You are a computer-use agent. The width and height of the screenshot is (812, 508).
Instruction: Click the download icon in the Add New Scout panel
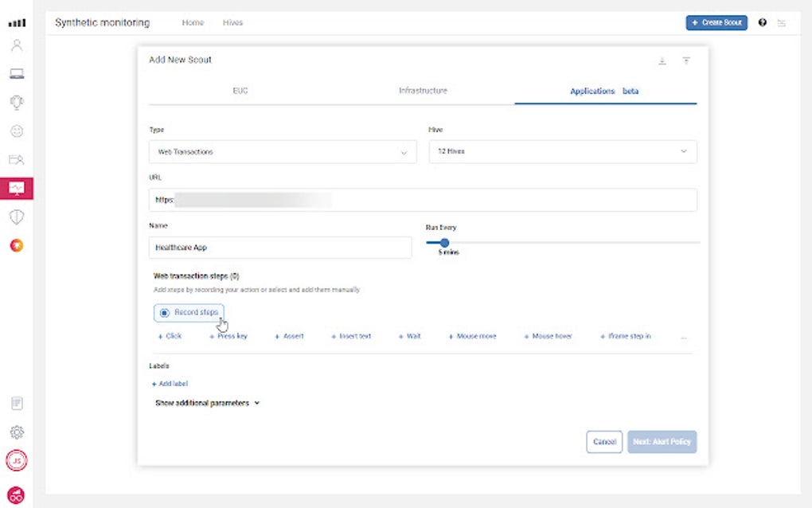[662, 60]
